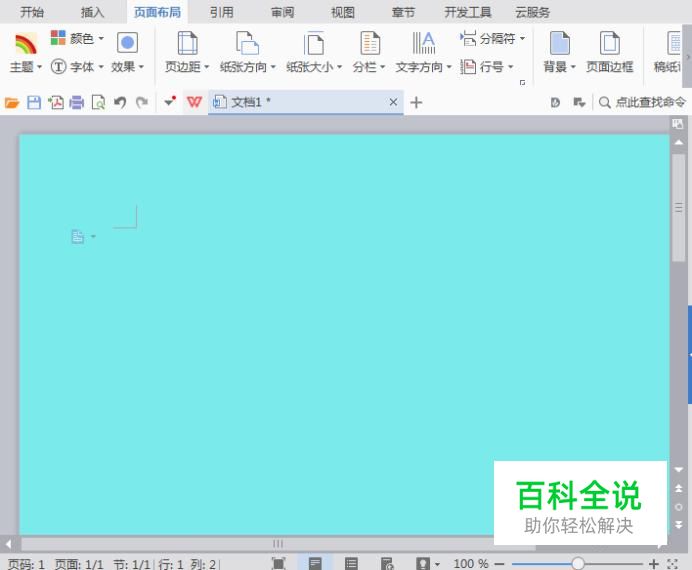Click the scroll up arrow
692x570 pixels.
[x=679, y=142]
